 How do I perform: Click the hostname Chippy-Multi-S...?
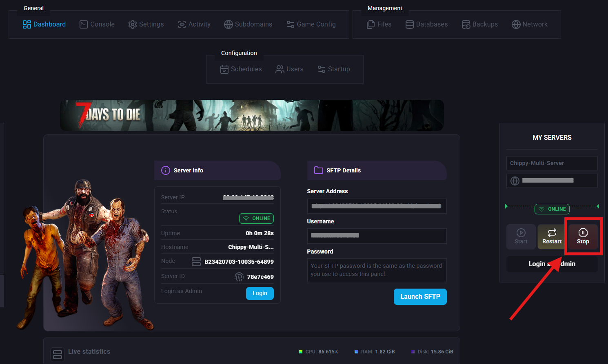251,247
